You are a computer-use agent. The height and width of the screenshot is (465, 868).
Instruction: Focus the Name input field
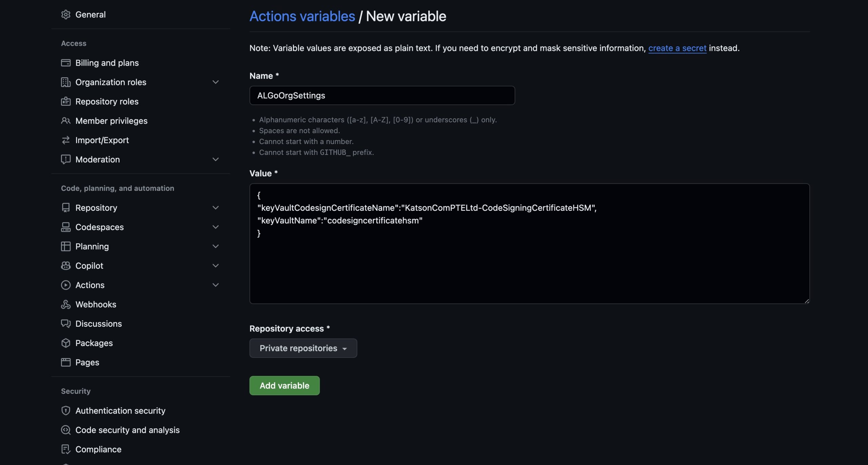(x=382, y=96)
